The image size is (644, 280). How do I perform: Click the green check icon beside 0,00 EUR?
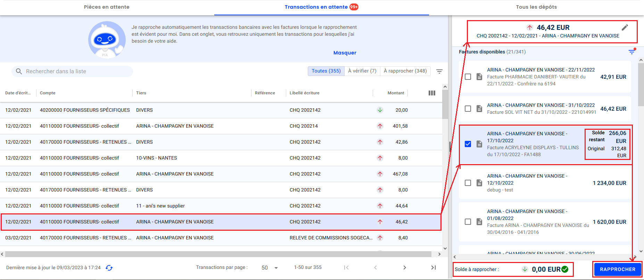pos(565,269)
